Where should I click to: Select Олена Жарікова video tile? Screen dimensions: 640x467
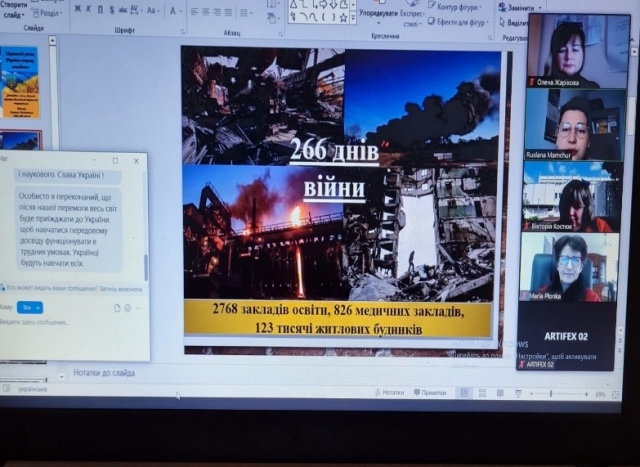tap(578, 51)
